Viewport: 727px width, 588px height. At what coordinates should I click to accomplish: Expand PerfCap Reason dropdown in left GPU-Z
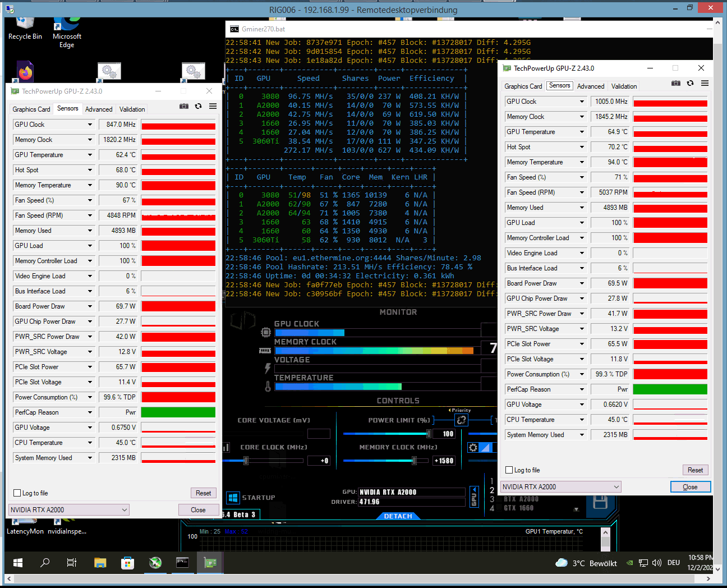point(90,412)
